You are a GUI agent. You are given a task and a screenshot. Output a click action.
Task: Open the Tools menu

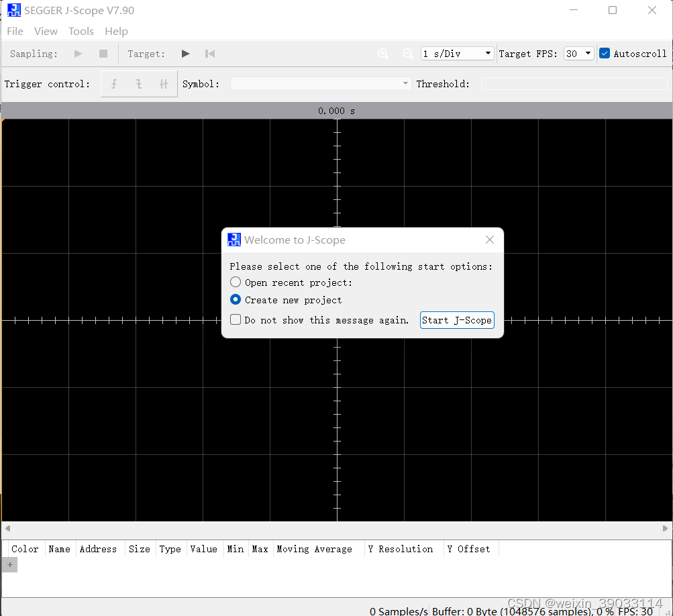[81, 32]
